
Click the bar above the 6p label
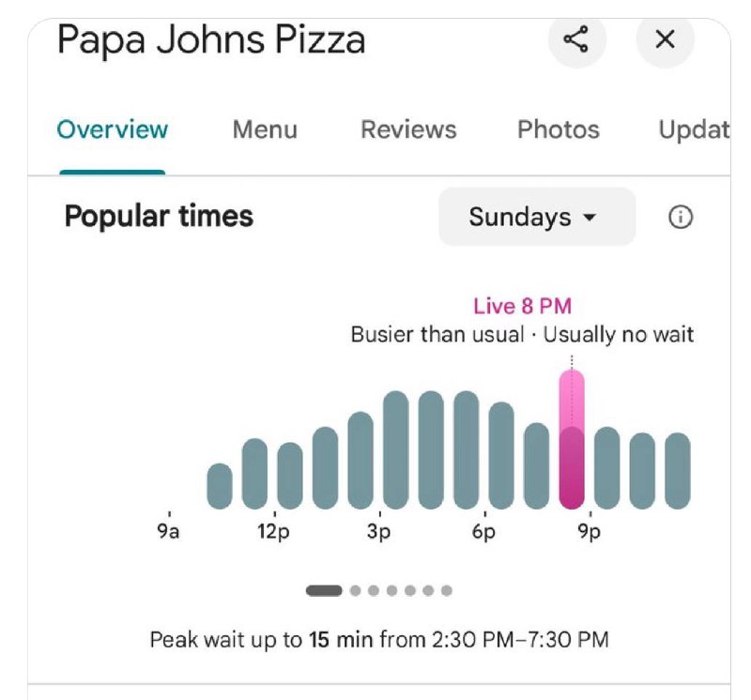[x=501, y=455]
